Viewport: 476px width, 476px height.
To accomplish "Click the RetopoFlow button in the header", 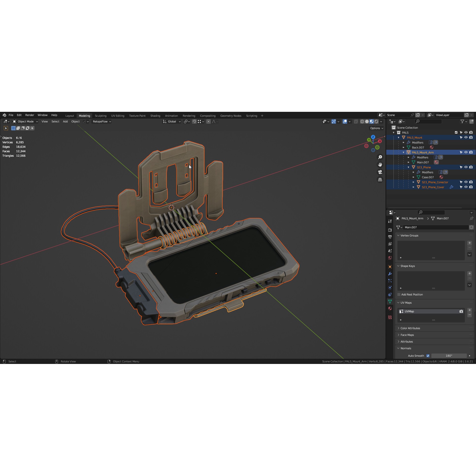I will pyautogui.click(x=100, y=121).
